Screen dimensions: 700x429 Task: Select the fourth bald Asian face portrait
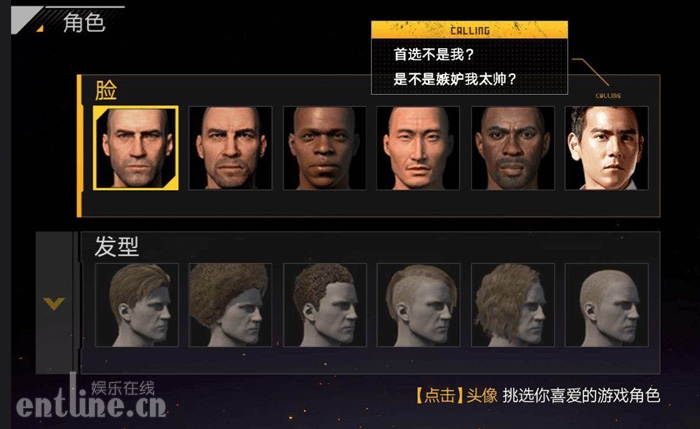click(418, 148)
